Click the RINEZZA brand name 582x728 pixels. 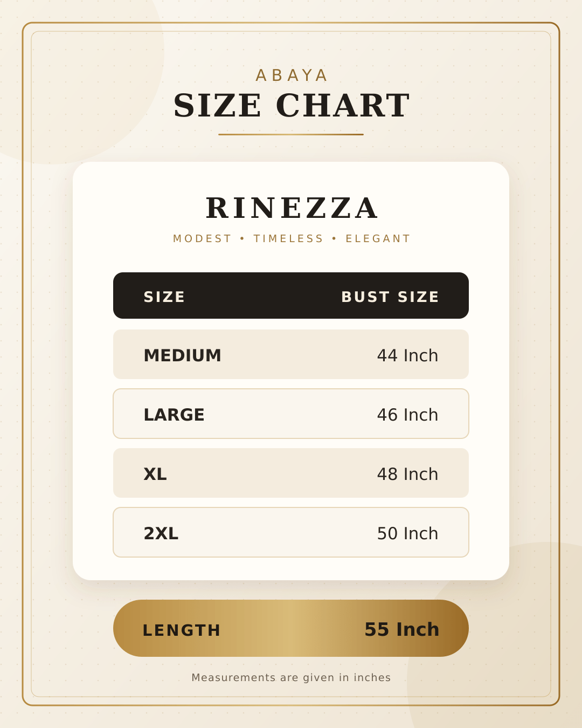(292, 208)
